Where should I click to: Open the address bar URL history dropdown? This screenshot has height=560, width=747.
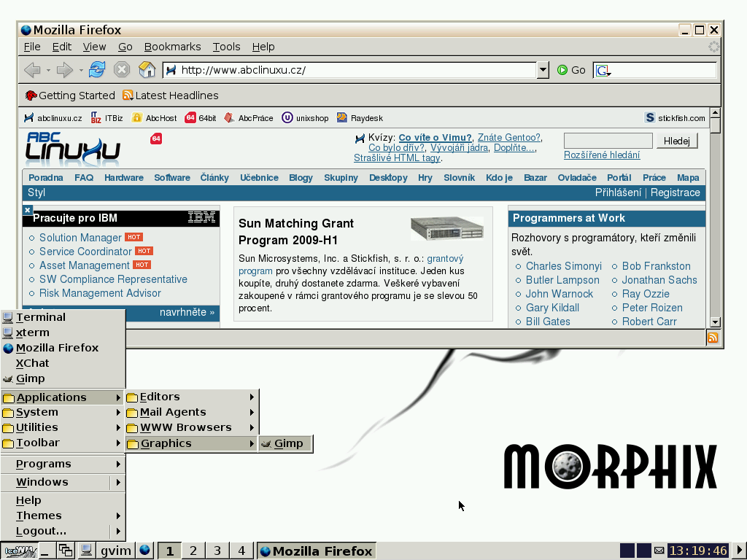click(543, 70)
